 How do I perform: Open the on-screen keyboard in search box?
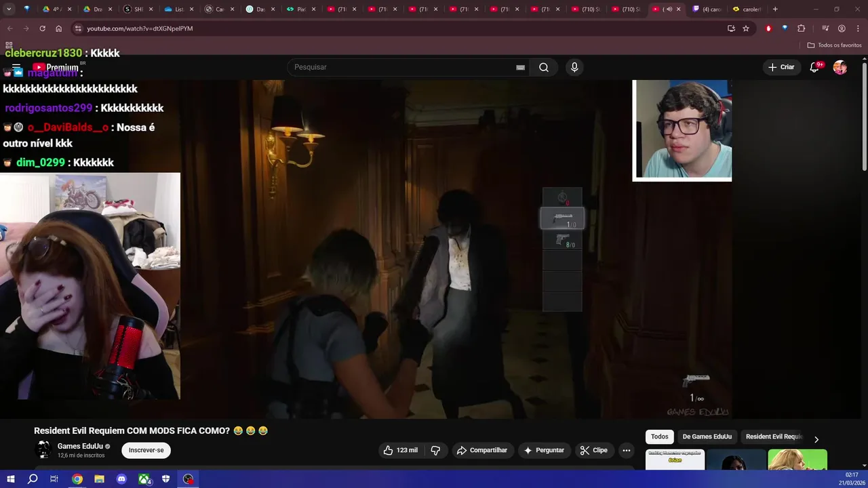coord(520,67)
